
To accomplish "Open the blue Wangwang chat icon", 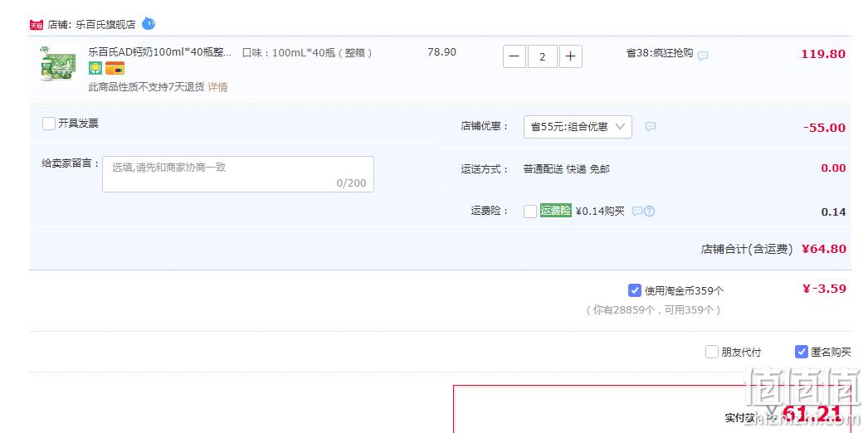I will coord(149,24).
